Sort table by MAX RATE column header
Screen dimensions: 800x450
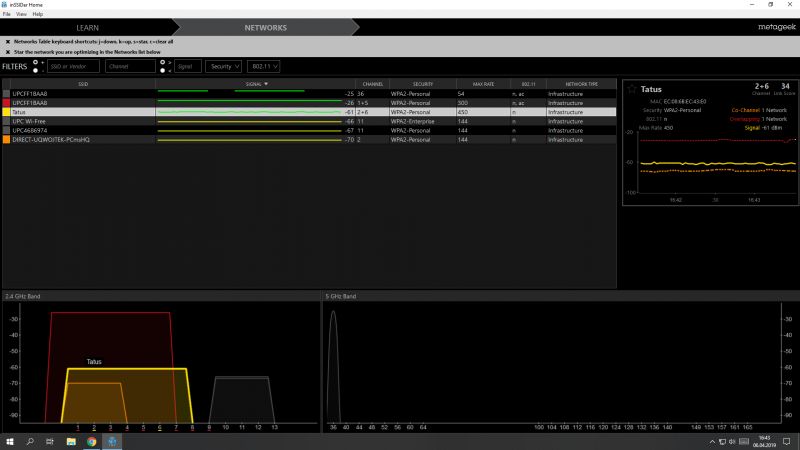coord(483,84)
